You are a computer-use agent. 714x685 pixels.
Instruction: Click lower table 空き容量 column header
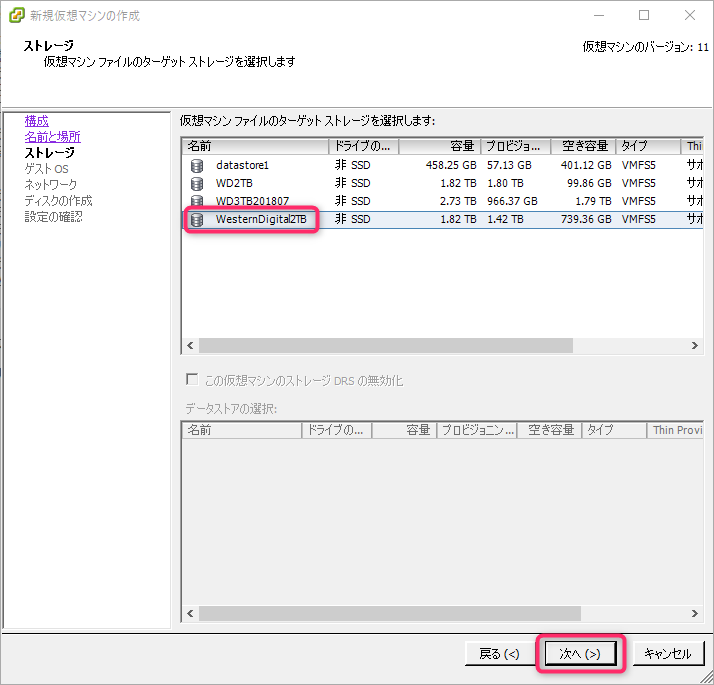[550, 430]
